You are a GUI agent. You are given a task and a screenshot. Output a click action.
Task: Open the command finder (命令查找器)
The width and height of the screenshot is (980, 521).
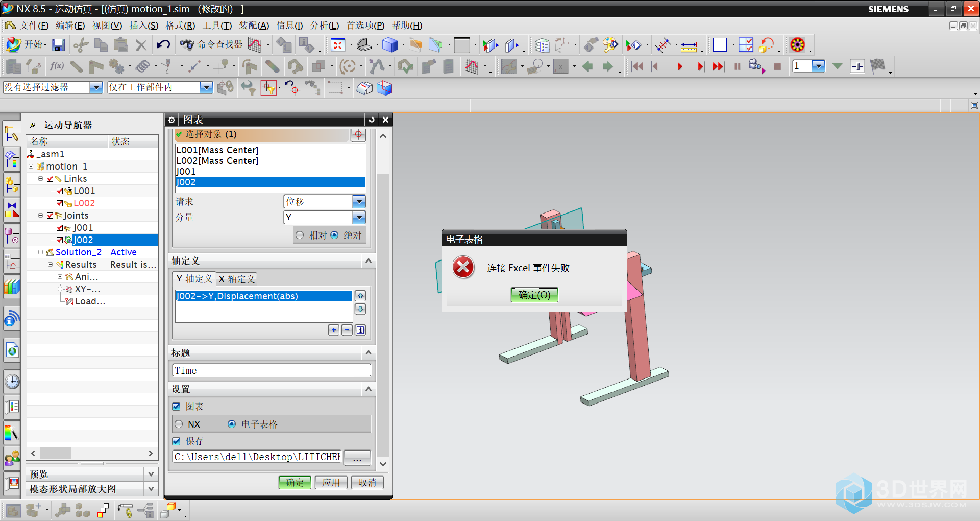point(211,45)
